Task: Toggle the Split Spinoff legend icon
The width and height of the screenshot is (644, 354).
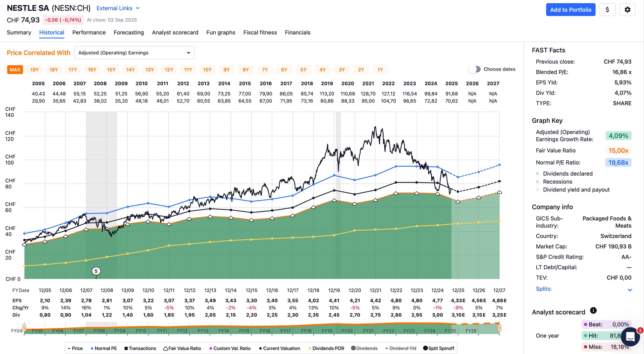Action: pyautogui.click(x=425, y=348)
